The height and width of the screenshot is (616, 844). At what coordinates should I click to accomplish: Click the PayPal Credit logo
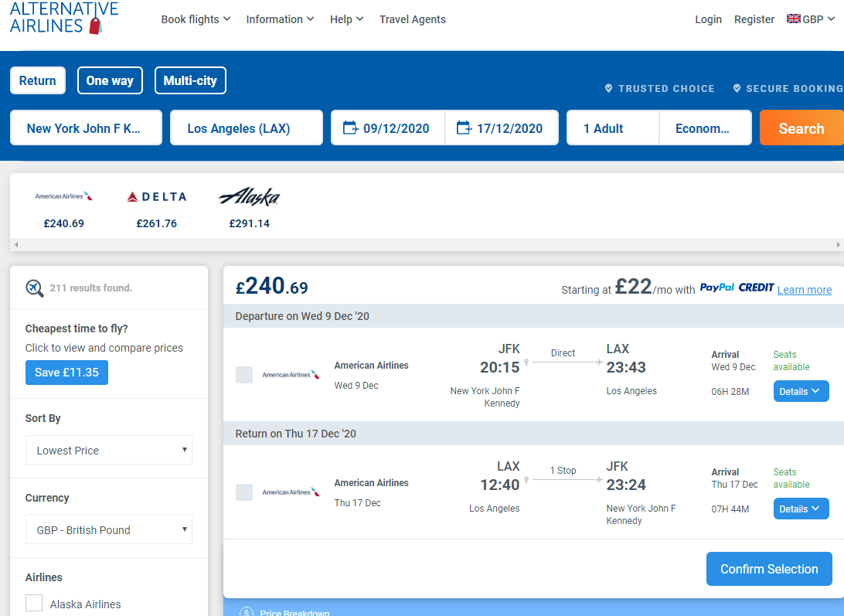tap(737, 288)
